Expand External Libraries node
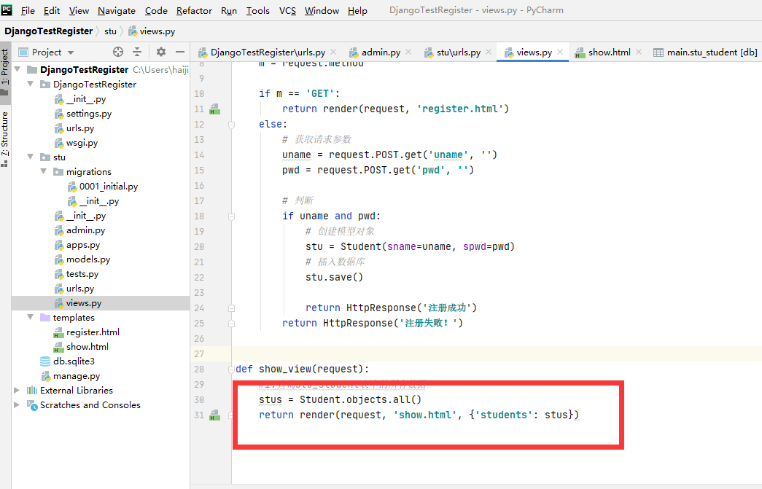 [x=17, y=390]
